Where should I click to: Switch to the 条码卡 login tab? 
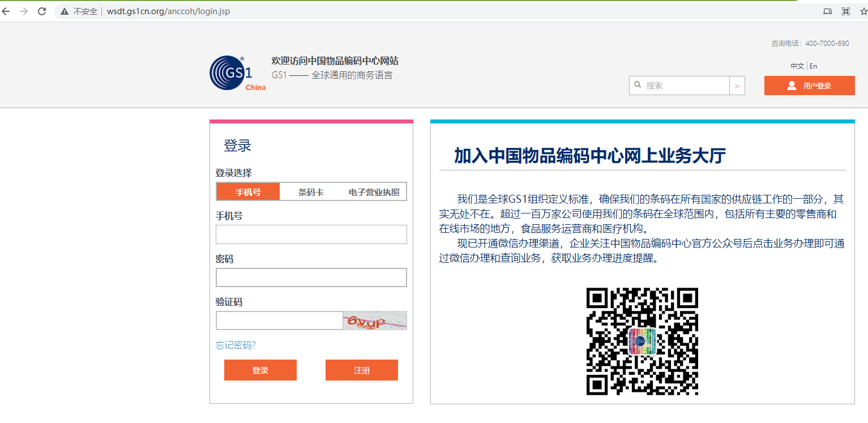point(311,192)
